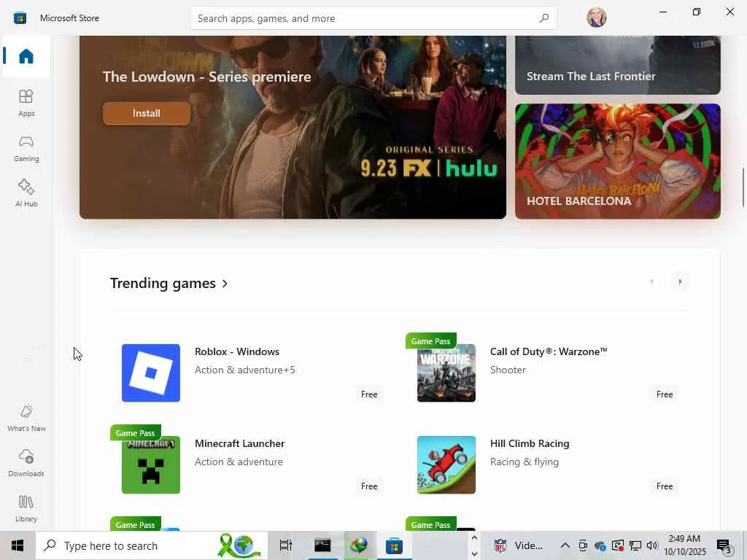Open Task View on taskbar
The height and width of the screenshot is (560, 747).
(285, 545)
